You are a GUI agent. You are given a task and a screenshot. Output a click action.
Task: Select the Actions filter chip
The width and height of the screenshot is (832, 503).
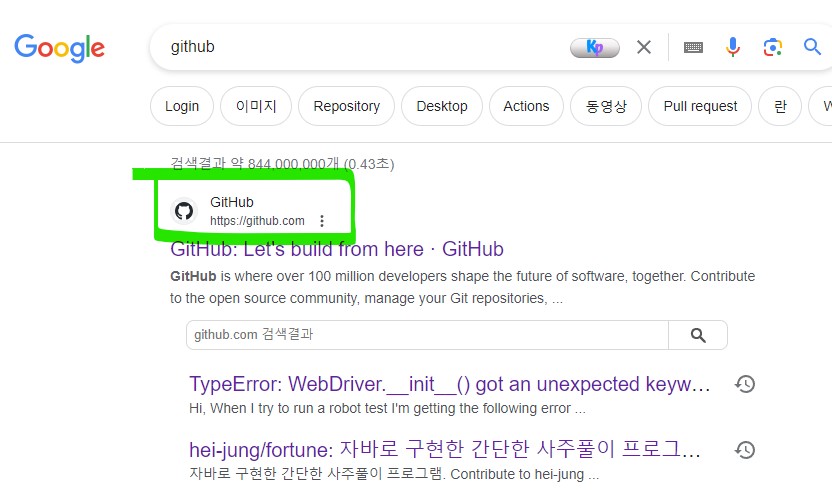(x=526, y=106)
